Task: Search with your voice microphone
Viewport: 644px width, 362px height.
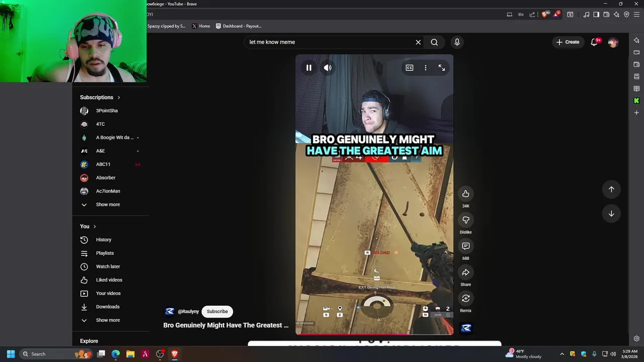Action: click(x=457, y=42)
